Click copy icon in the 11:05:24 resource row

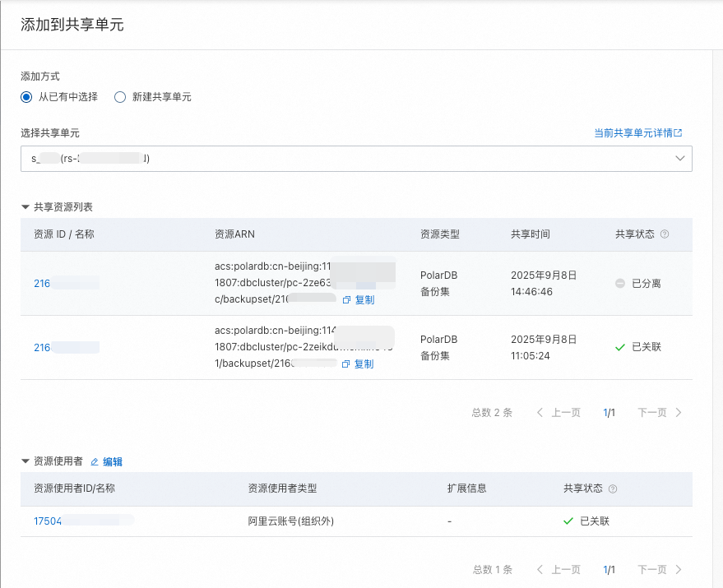[345, 364]
